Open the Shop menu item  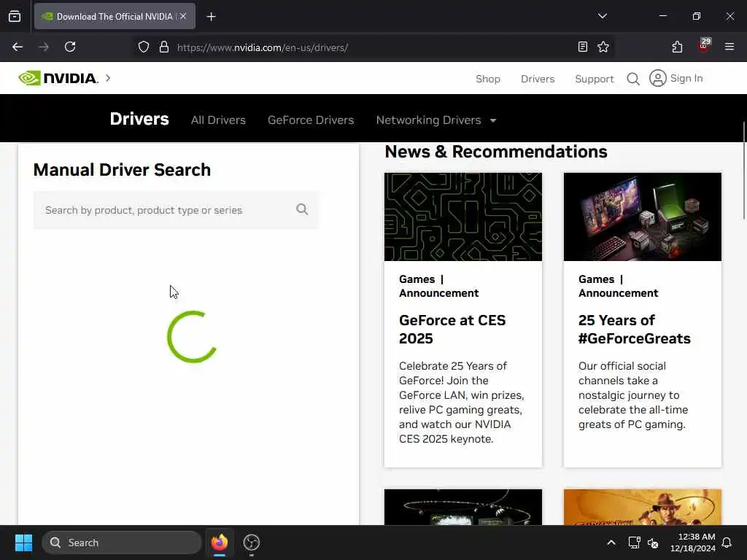click(x=488, y=79)
